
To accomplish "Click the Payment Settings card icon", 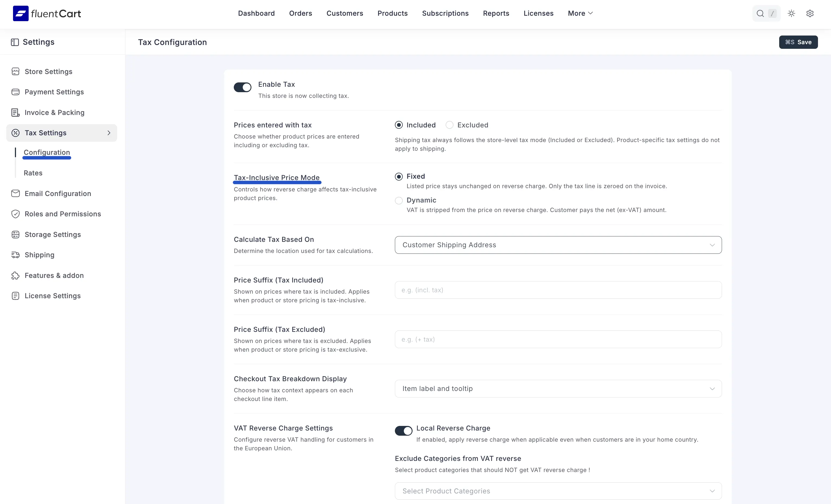I will tap(15, 92).
